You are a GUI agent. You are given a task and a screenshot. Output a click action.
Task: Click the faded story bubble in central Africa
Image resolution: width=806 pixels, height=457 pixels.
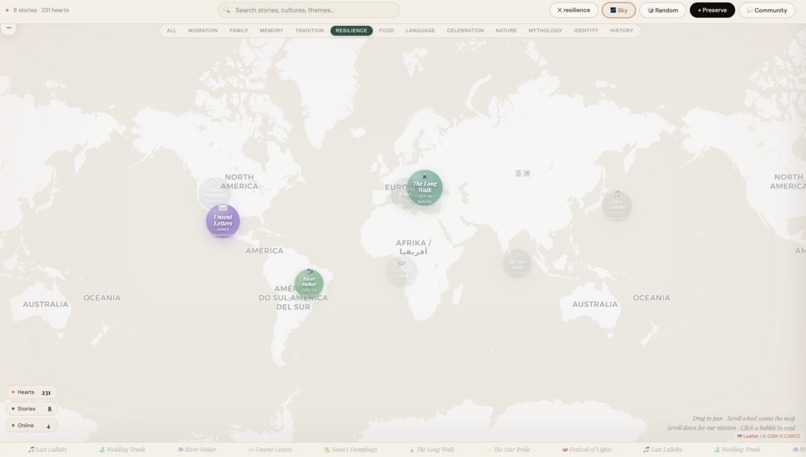tap(401, 271)
